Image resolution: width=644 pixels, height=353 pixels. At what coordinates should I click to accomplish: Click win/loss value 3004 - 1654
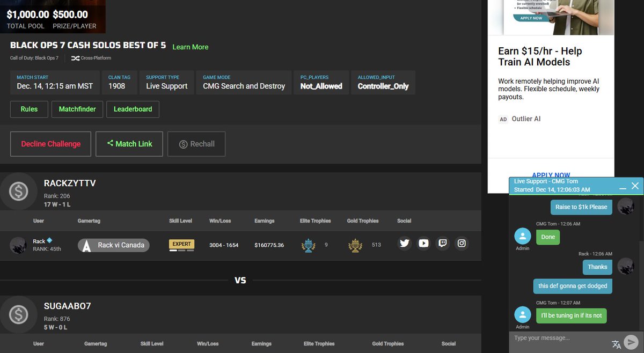224,245
